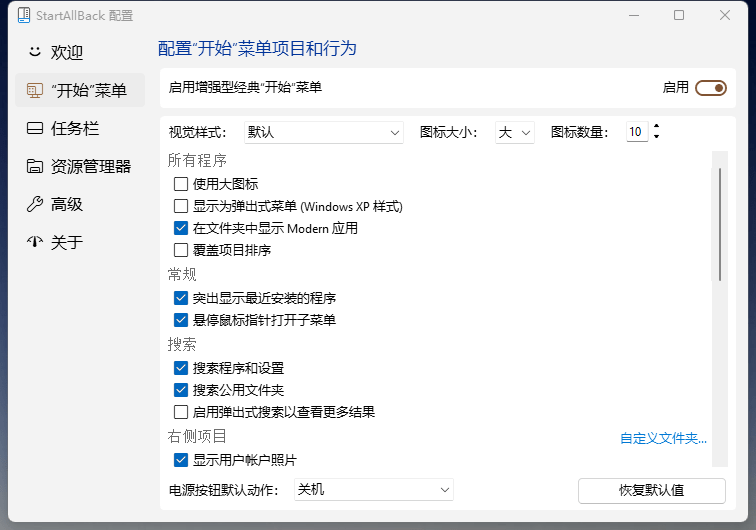Uncheck 搜索程序和设置

(181, 368)
